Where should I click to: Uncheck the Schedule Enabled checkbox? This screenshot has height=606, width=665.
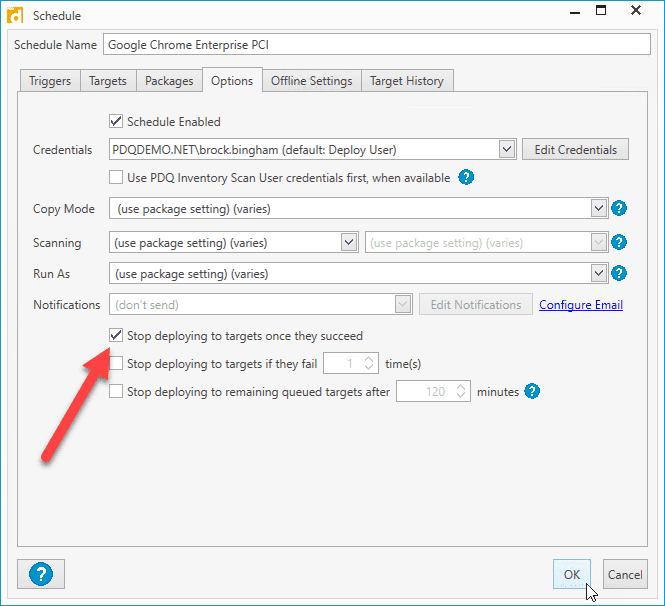(x=116, y=121)
